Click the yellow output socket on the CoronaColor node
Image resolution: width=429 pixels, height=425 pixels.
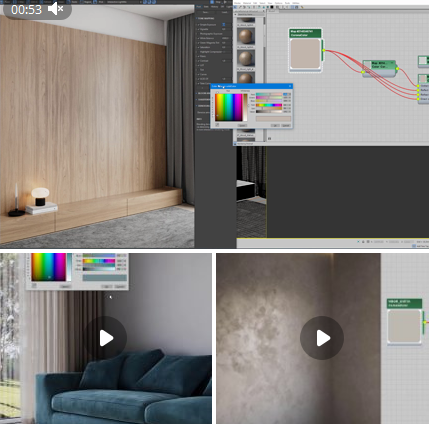click(323, 50)
